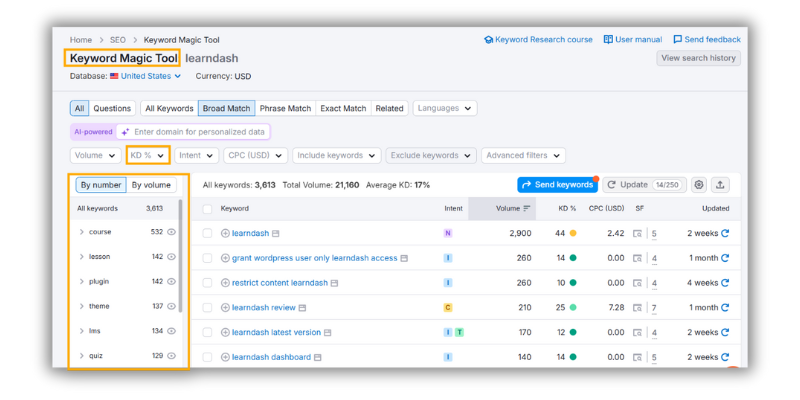This screenshot has width=800, height=400.
Task: View SERP features icon in learndash review row
Action: [x=637, y=308]
